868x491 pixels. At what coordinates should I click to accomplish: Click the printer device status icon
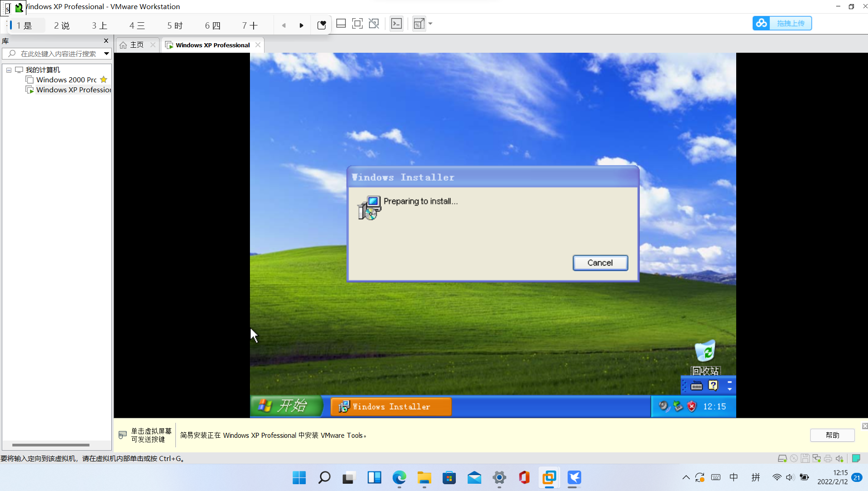pyautogui.click(x=828, y=458)
